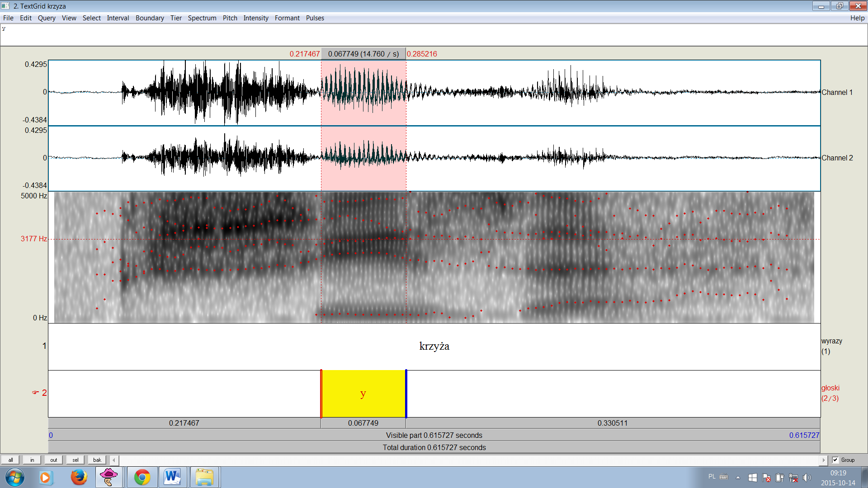Click the interval label text field
868x488 pixels.
click(x=434, y=35)
